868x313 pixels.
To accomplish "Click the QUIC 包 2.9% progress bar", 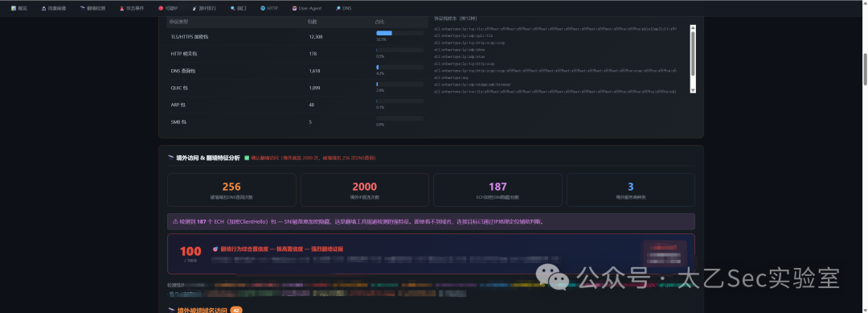I will coord(399,84).
